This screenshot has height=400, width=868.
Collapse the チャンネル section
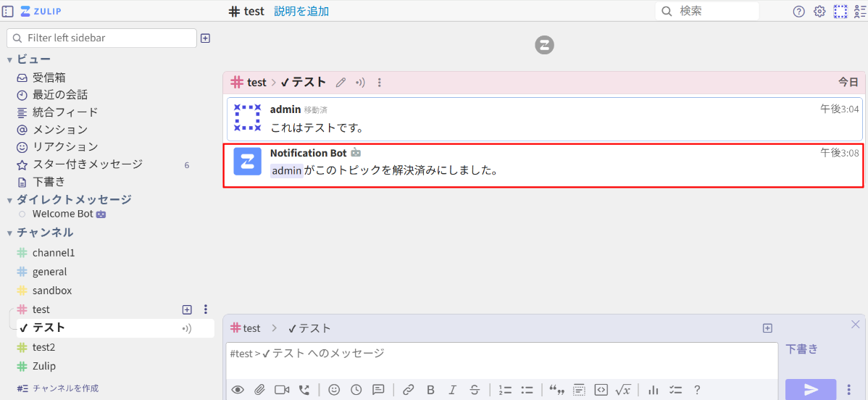[10, 233]
